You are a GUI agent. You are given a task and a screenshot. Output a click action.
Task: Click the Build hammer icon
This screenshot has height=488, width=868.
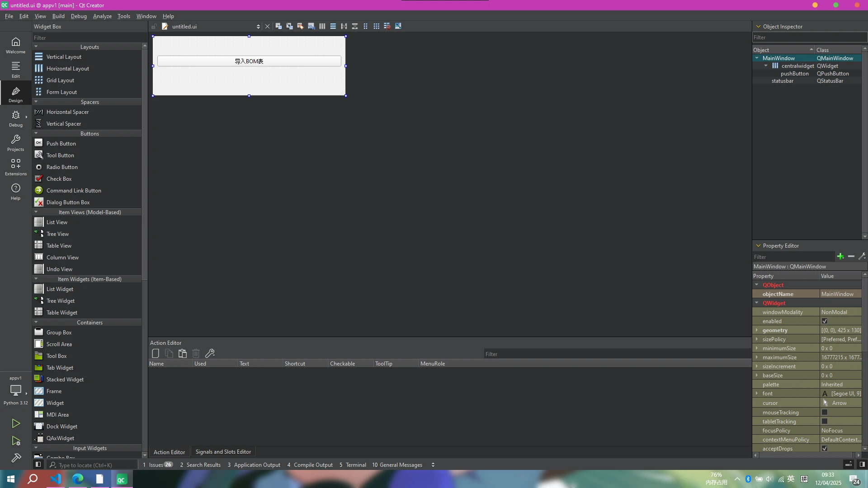tap(16, 458)
